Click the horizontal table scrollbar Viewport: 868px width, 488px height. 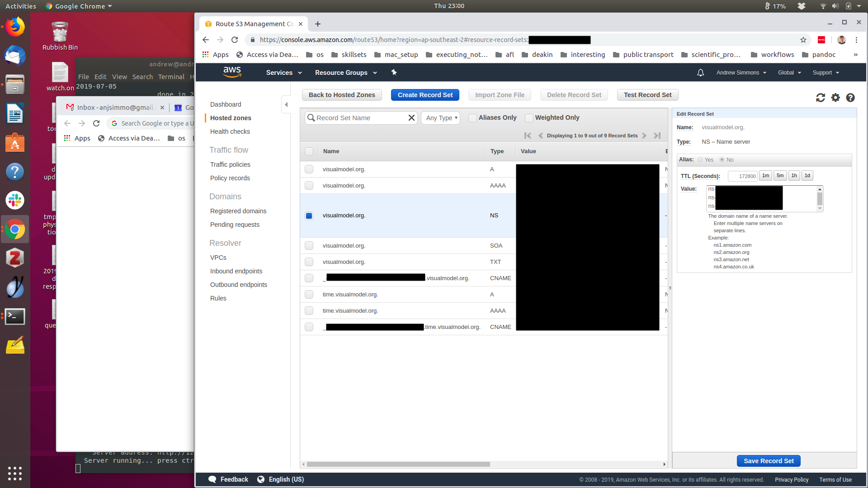398,464
